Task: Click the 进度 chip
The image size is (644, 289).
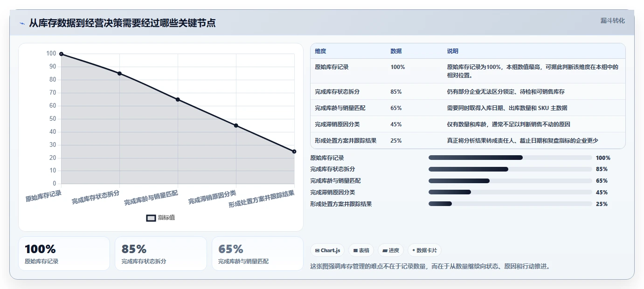Action: coord(391,250)
